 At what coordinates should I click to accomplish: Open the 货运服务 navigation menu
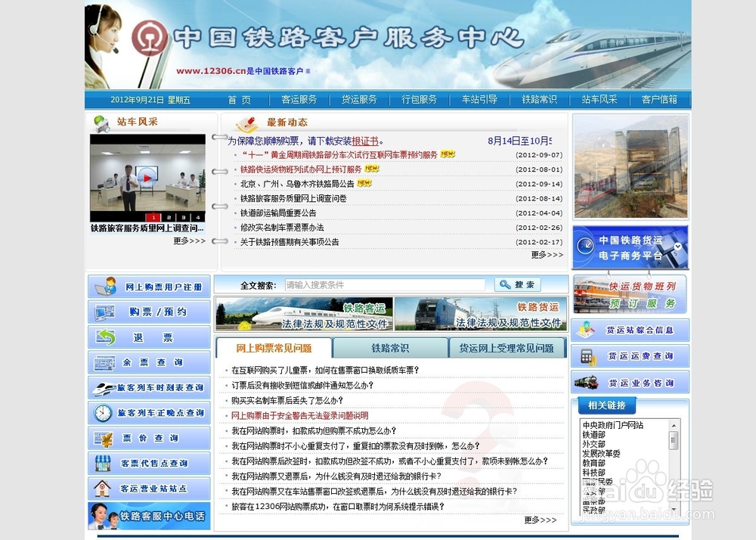pyautogui.click(x=358, y=98)
